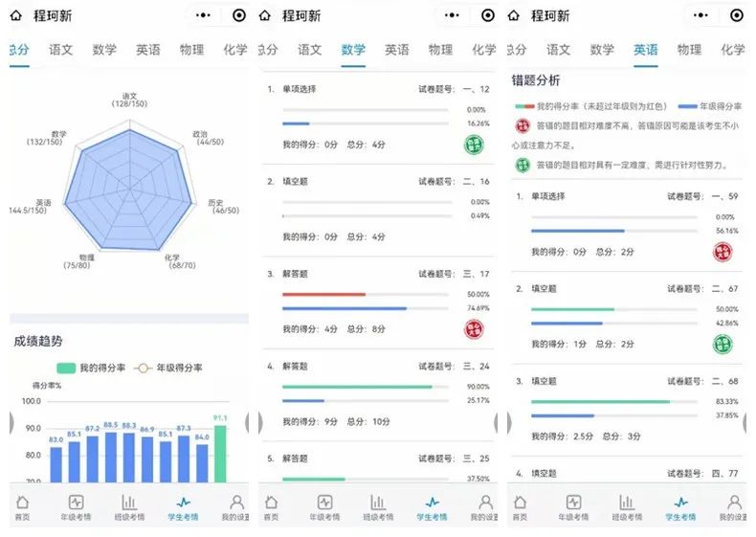Tap the circular close capsule button in the right screen

tap(736, 16)
